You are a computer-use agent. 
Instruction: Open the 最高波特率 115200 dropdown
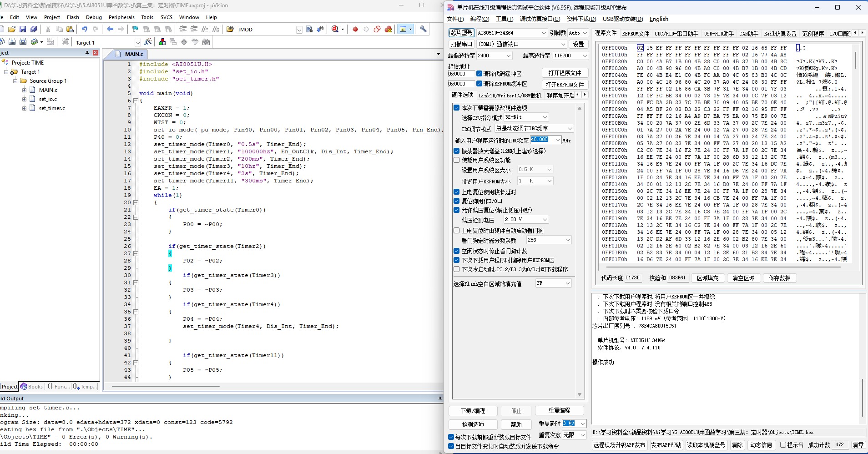(x=570, y=55)
